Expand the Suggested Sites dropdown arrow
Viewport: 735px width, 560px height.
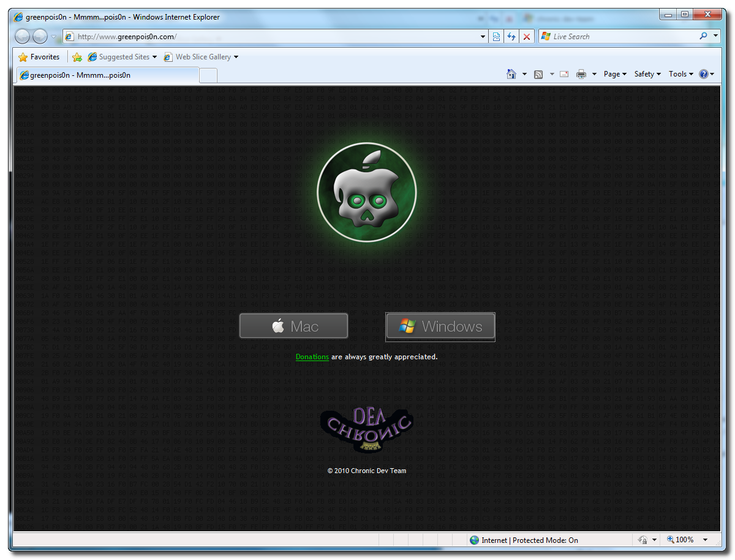(154, 57)
